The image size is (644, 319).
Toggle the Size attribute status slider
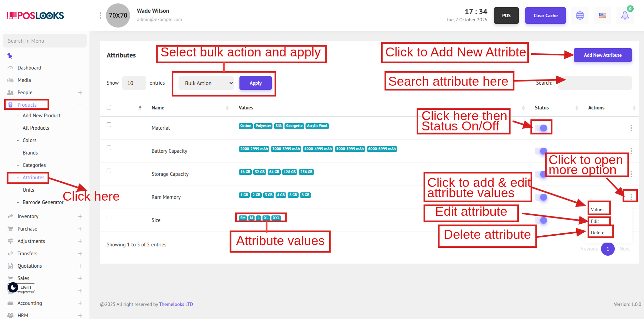[x=541, y=220]
